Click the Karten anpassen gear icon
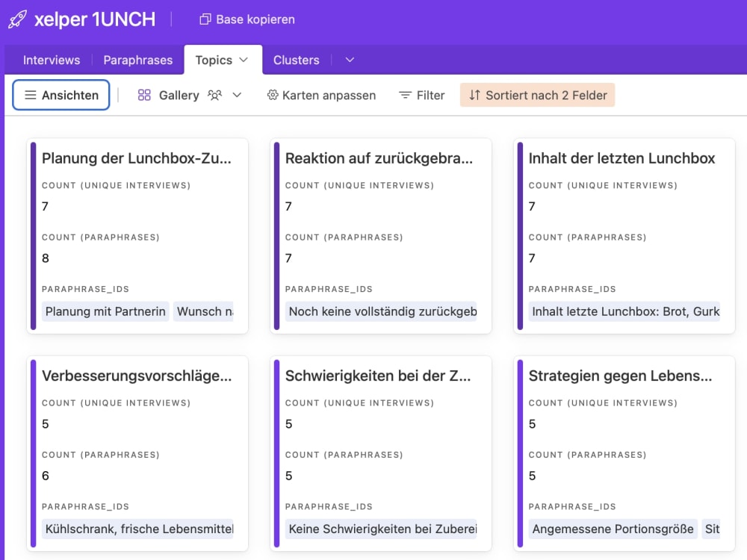The width and height of the screenshot is (747, 560). click(x=273, y=96)
